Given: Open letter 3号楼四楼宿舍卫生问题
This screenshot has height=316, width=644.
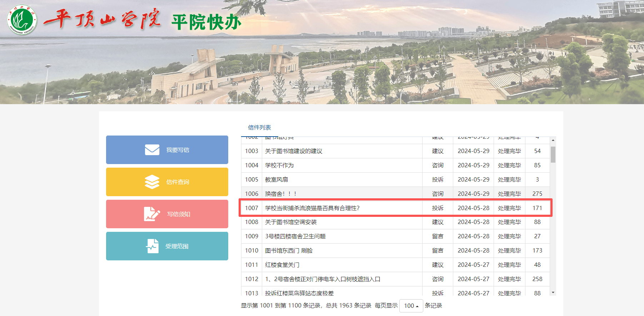Looking at the screenshot, I should tap(295, 236).
